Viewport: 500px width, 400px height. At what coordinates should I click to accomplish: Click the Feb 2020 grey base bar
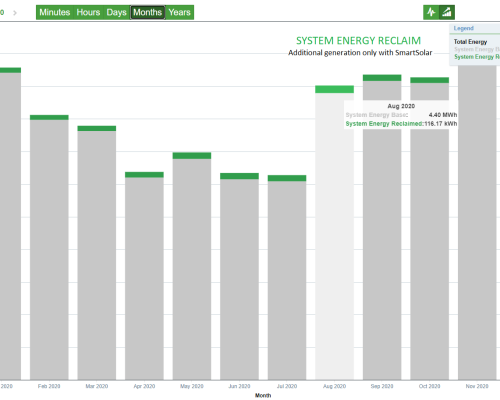49,249
